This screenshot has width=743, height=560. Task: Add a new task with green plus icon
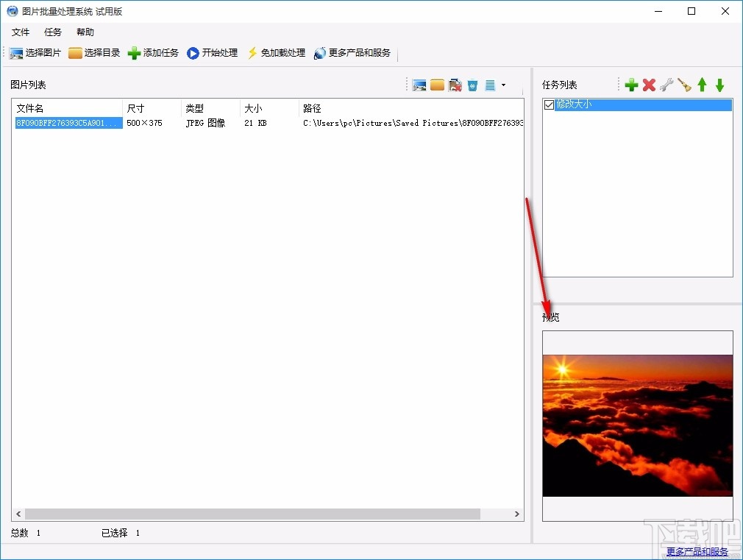coord(631,85)
